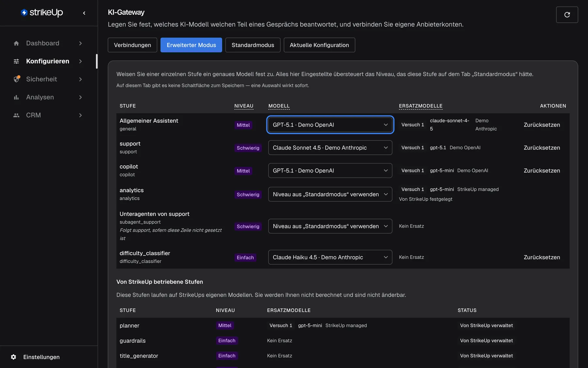Open model dropdown for difficulty_classifier row

pos(330,257)
